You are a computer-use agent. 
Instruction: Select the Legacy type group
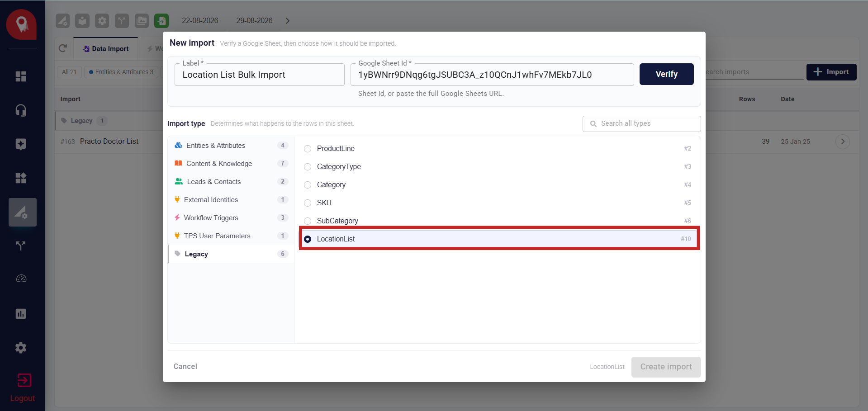[x=231, y=254]
